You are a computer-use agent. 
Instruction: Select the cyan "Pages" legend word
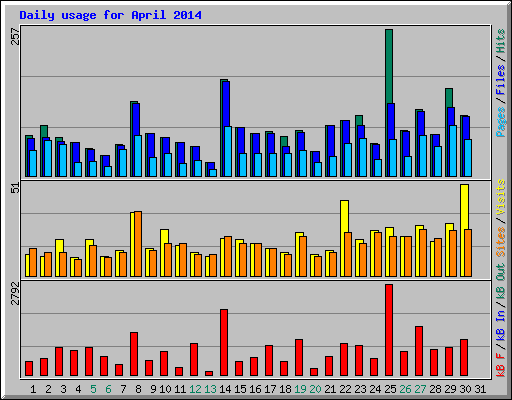click(x=500, y=122)
